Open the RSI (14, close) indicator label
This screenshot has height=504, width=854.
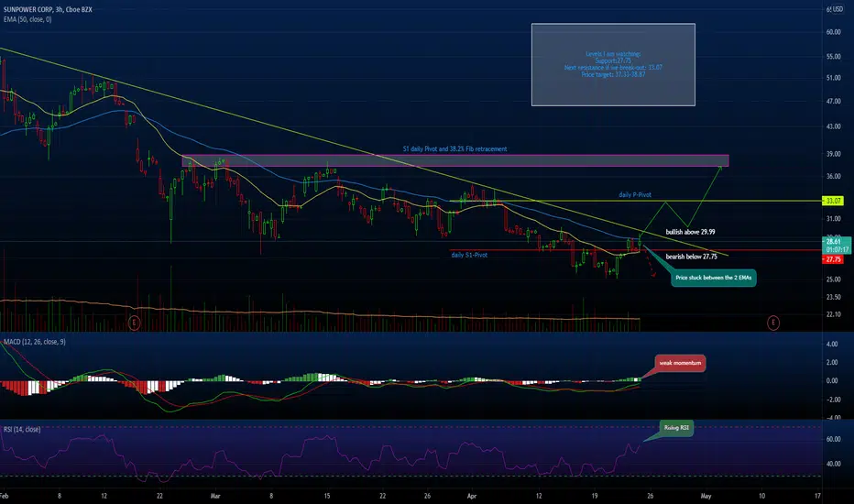[22, 430]
